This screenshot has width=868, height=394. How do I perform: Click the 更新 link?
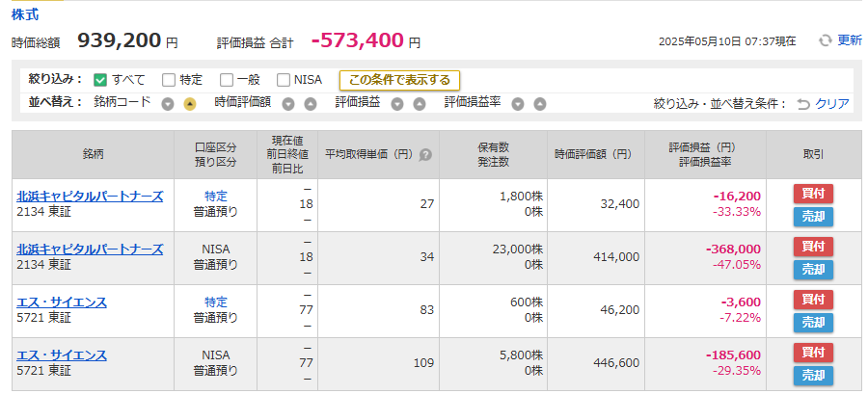(849, 40)
